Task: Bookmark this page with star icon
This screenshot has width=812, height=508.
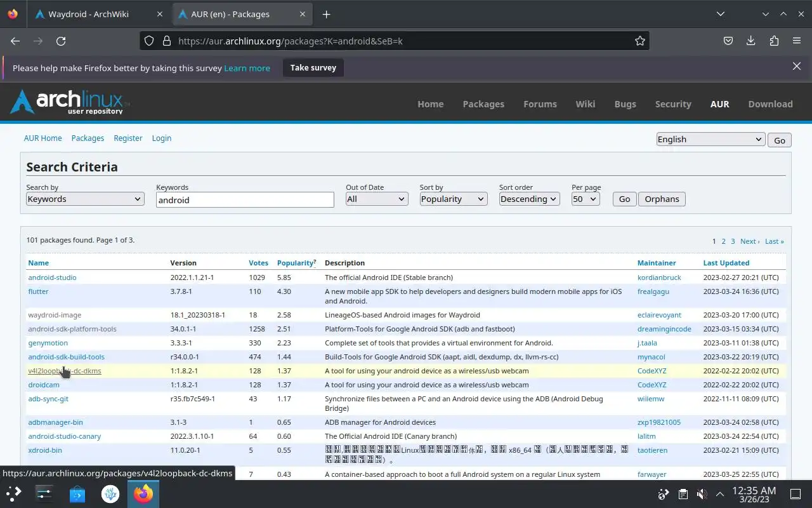Action: 639,41
